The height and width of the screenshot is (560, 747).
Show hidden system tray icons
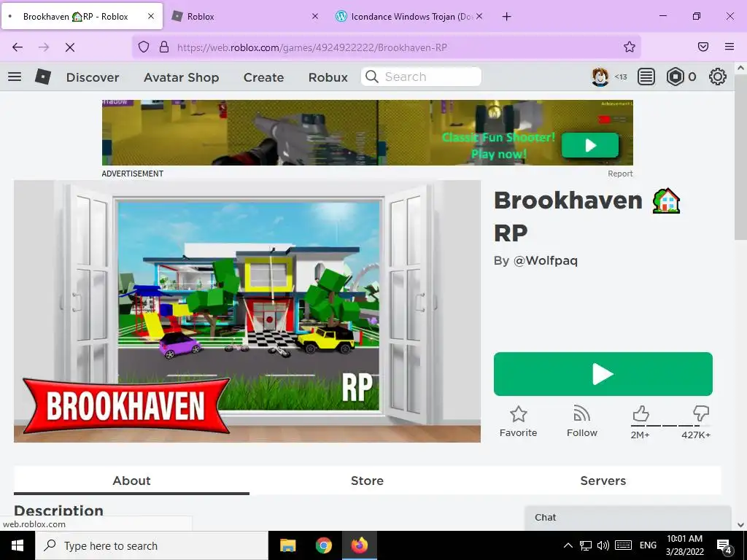pyautogui.click(x=568, y=545)
